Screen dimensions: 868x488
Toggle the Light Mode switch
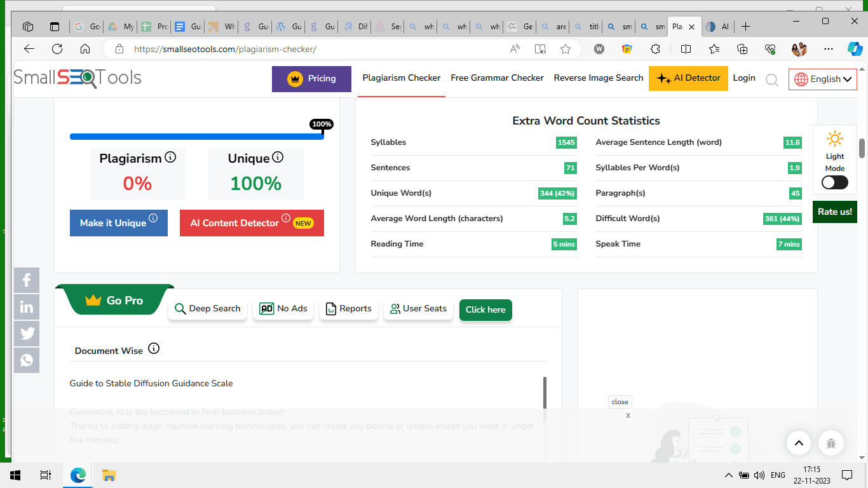(834, 182)
